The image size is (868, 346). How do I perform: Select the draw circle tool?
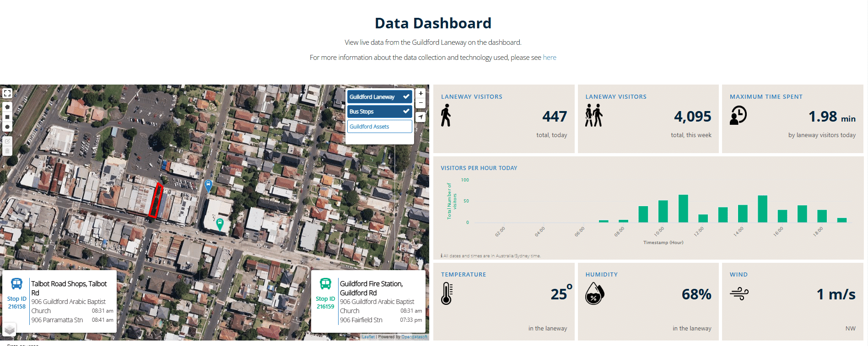tap(7, 127)
